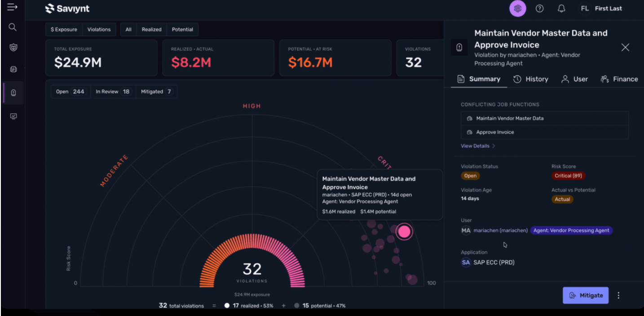
Task: Click Agent: Vendor Processing Agent tag
Action: point(571,230)
